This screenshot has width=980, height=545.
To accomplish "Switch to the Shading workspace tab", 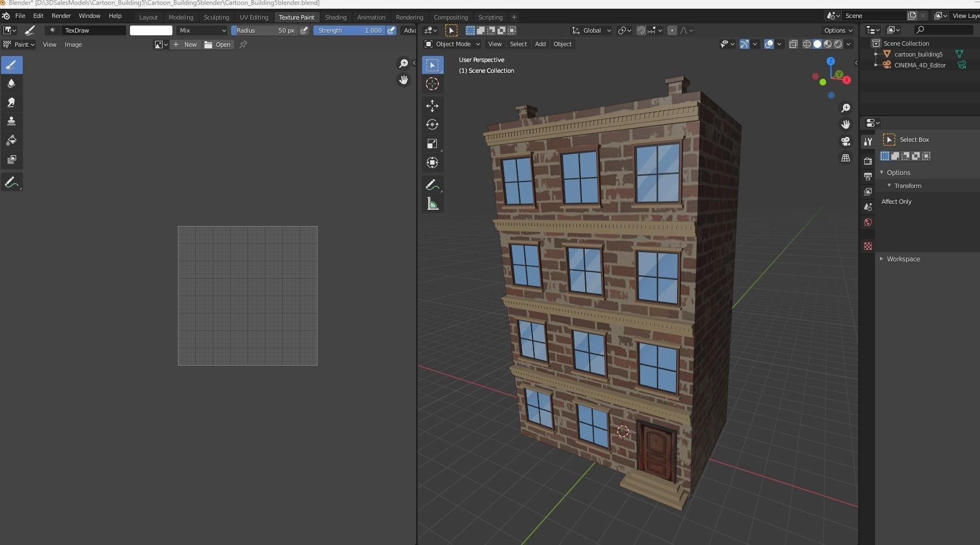I will pyautogui.click(x=336, y=17).
